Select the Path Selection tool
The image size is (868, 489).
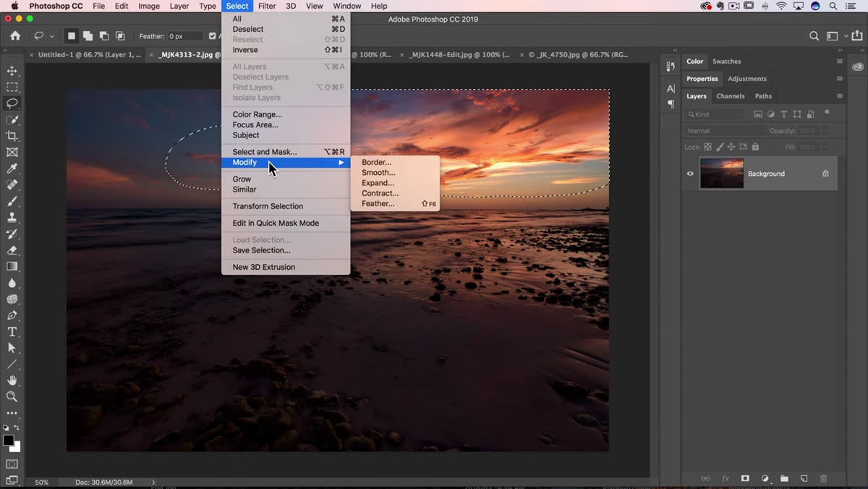[x=12, y=348]
